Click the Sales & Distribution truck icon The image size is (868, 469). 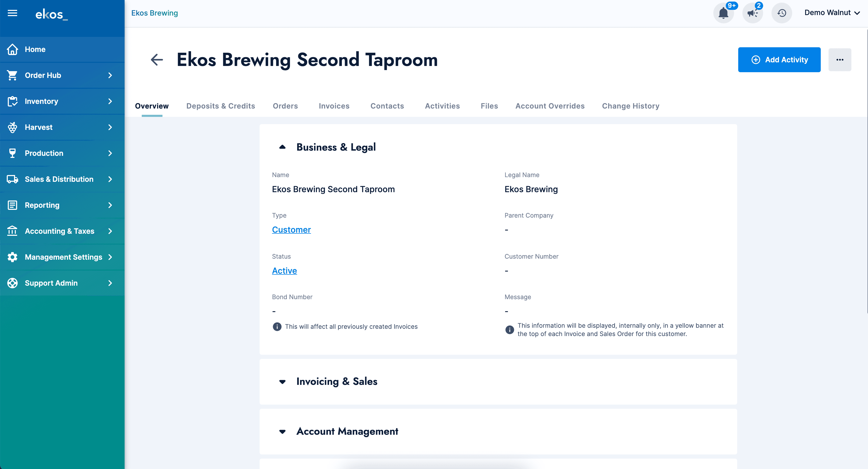tap(12, 179)
